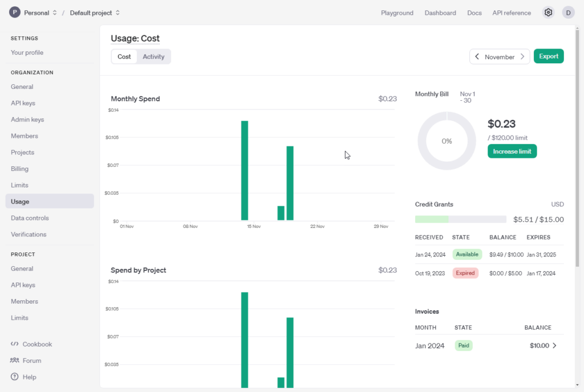Click the $10.00 invoice balance
Screen dimensions: 584x392
click(540, 345)
